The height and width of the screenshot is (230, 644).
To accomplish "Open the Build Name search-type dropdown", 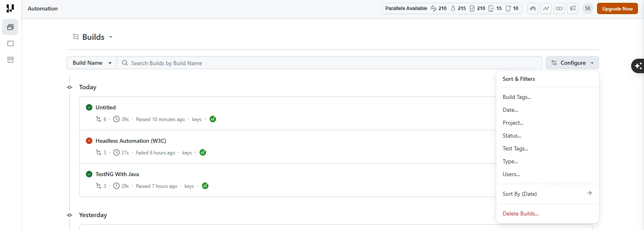I will point(92,63).
